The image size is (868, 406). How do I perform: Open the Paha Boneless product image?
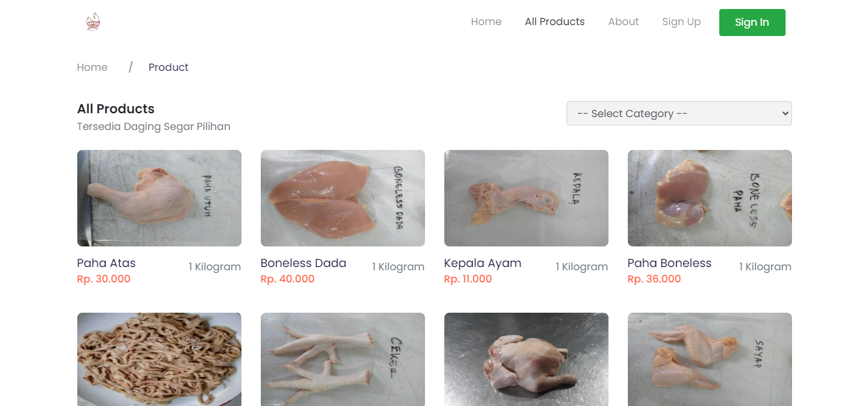710,198
